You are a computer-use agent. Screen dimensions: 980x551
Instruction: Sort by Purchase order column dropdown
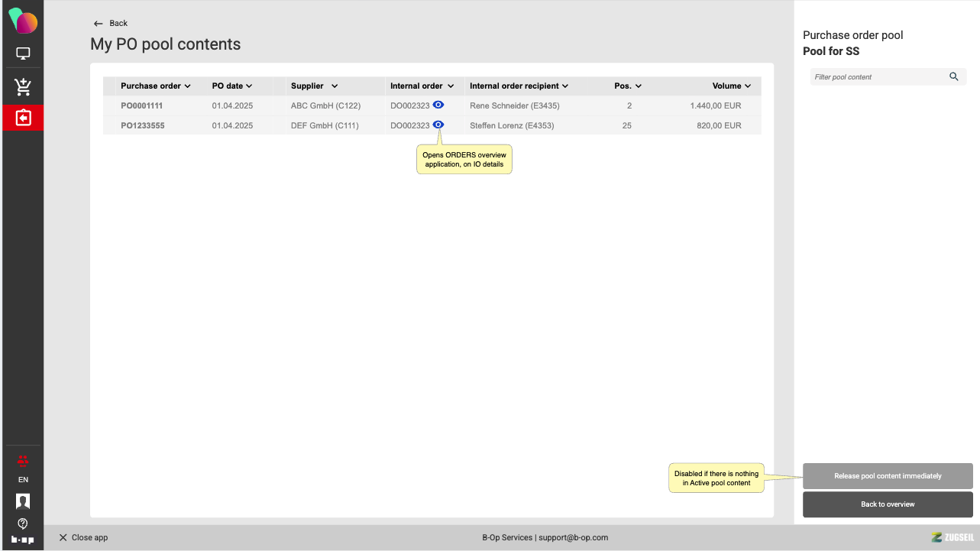pyautogui.click(x=187, y=86)
